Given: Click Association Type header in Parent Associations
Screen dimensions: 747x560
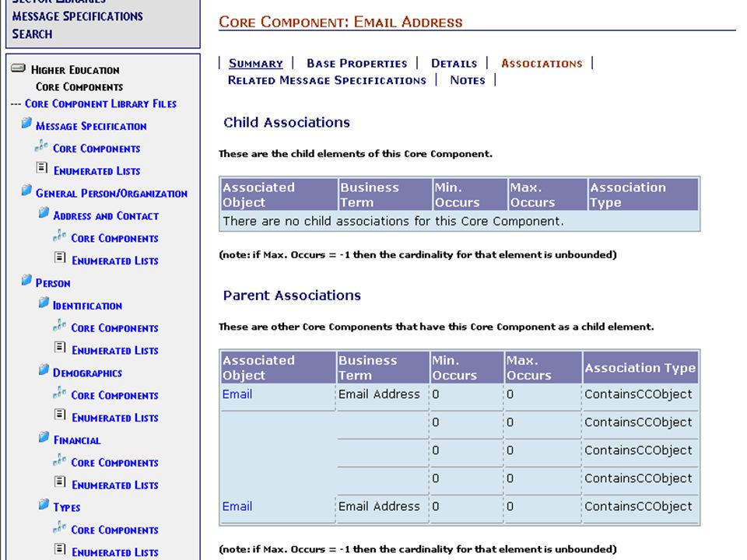Looking at the screenshot, I should pyautogui.click(x=640, y=368).
